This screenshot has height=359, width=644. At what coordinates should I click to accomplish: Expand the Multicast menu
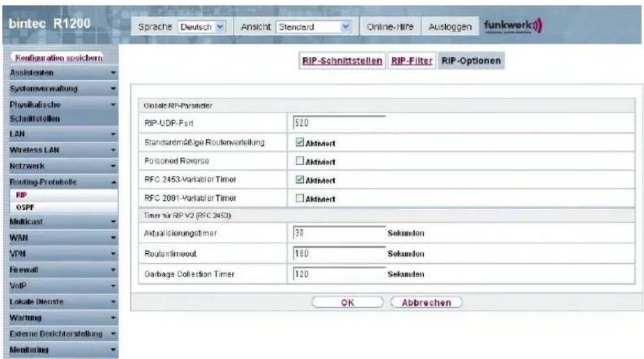click(61, 222)
